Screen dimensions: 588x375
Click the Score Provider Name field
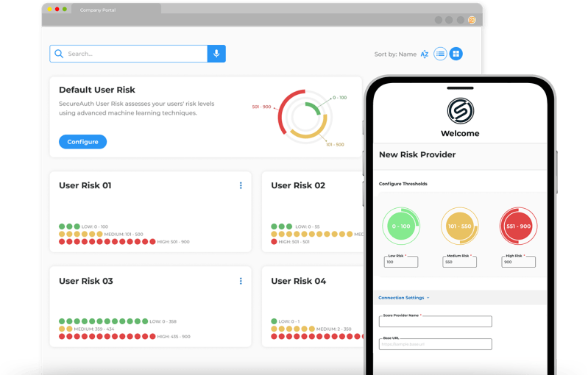(x=436, y=321)
